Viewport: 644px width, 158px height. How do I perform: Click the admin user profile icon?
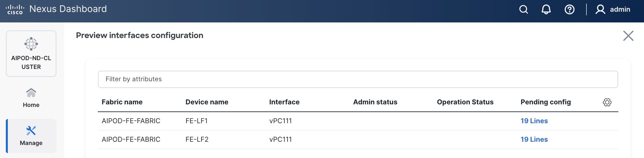point(600,9)
